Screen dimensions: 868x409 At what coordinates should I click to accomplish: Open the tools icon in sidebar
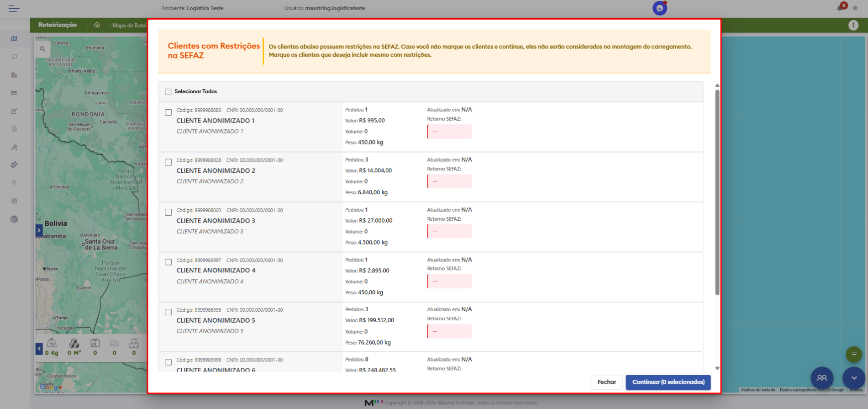point(14,147)
